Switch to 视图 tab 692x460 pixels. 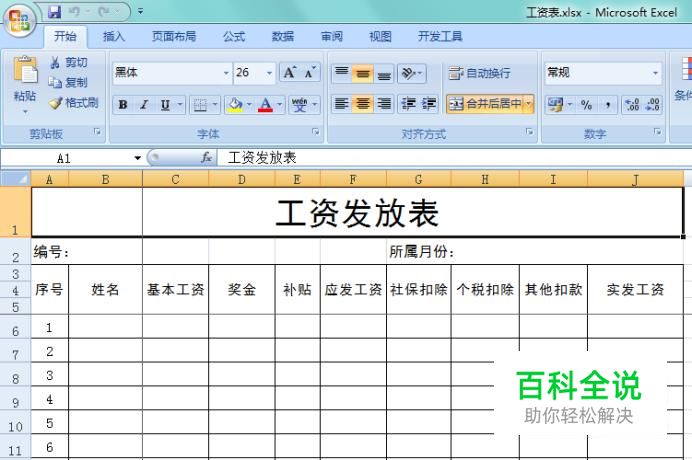tap(380, 36)
